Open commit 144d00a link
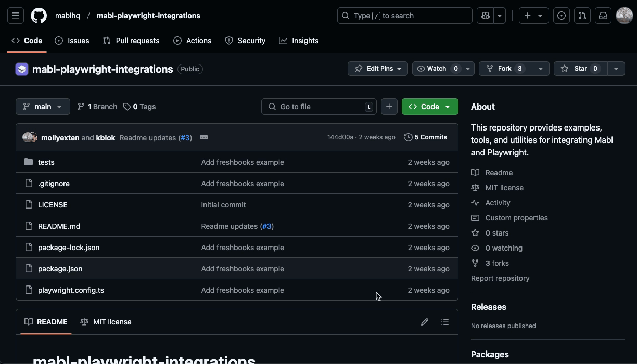 coord(340,137)
